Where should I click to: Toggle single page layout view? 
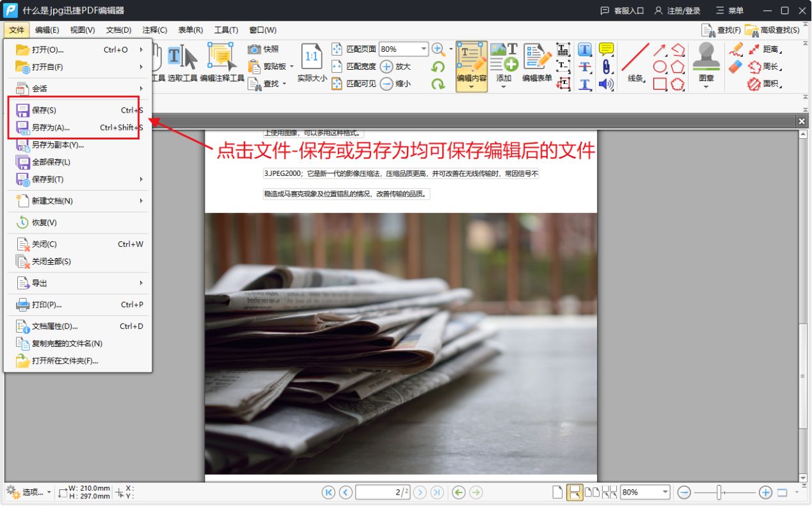558,492
